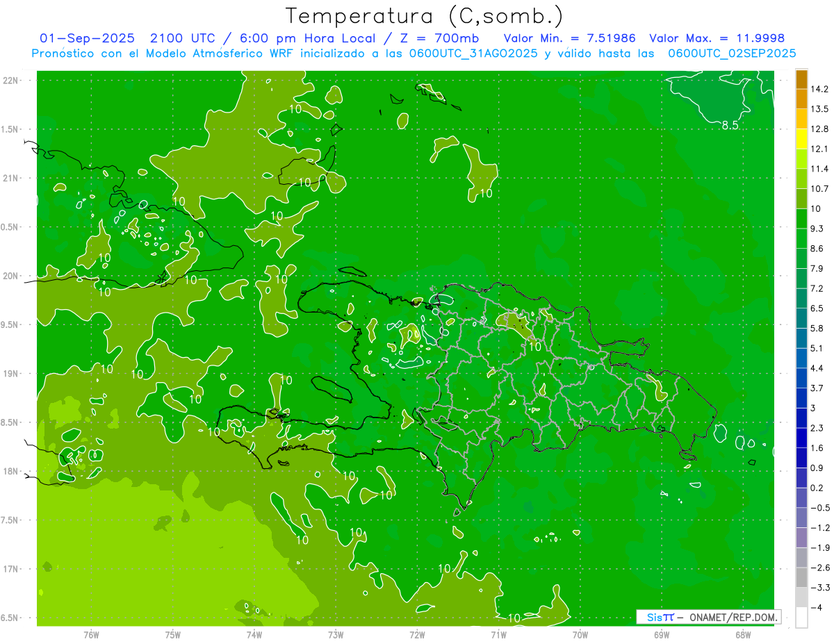Click the "14.2" color scale label
This screenshot has width=834, height=644.
[x=820, y=89]
